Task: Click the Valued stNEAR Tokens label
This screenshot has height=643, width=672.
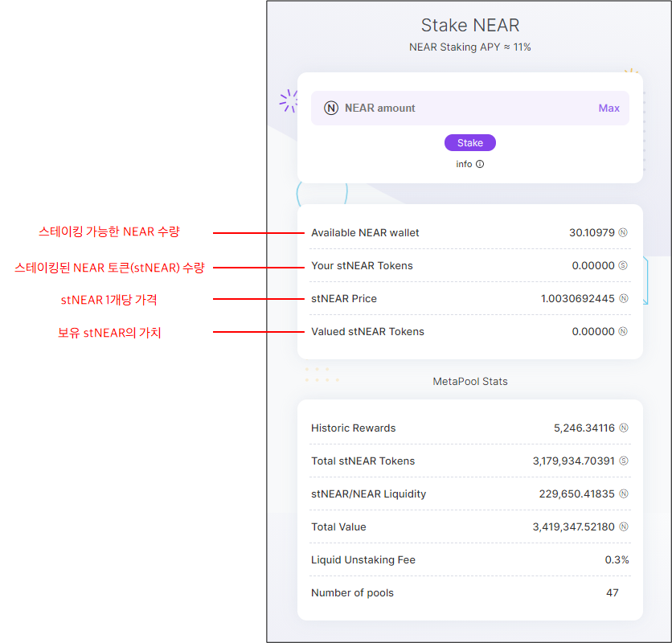Action: (367, 332)
